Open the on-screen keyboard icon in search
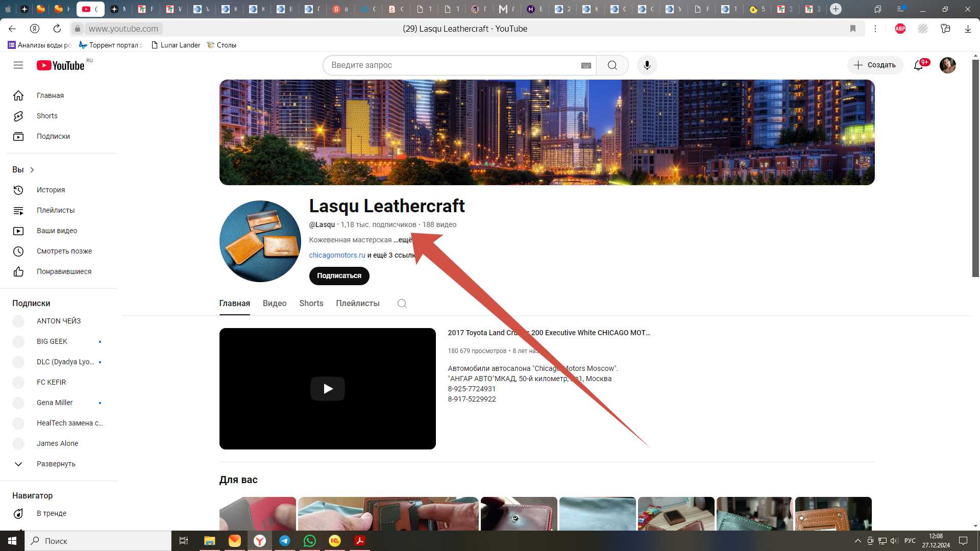Screen dimensions: 980x551 [586, 65]
